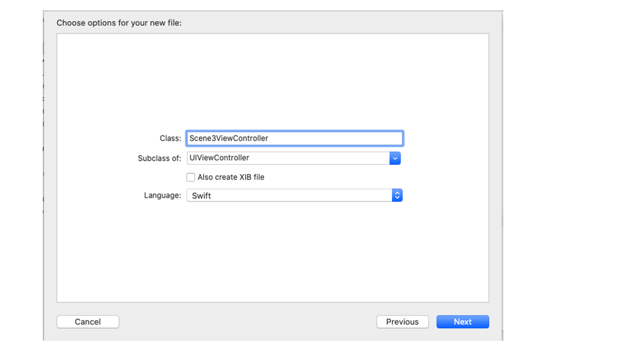The image size is (644, 362).
Task: Click the 'Subclass of:' field label
Action: [x=159, y=158]
